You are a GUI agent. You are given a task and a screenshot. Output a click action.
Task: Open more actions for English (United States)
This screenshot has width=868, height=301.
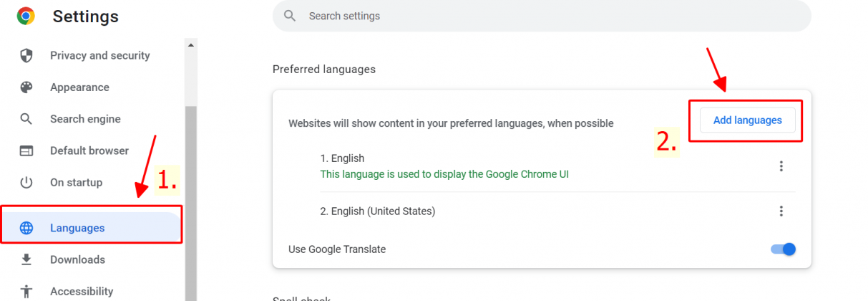pyautogui.click(x=781, y=211)
